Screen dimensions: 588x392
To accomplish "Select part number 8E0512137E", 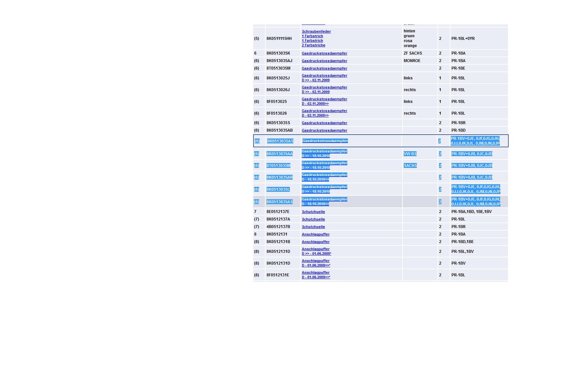I will [x=278, y=212].
